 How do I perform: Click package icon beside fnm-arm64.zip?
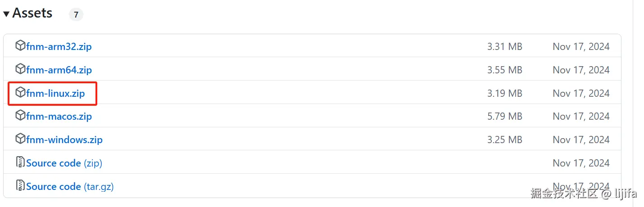coord(20,69)
